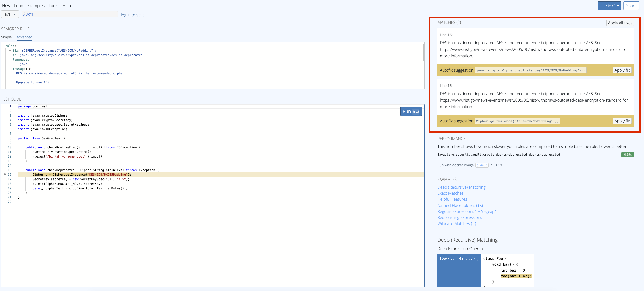Run the rule with the Run button
This screenshot has height=291, width=644.
pos(411,111)
